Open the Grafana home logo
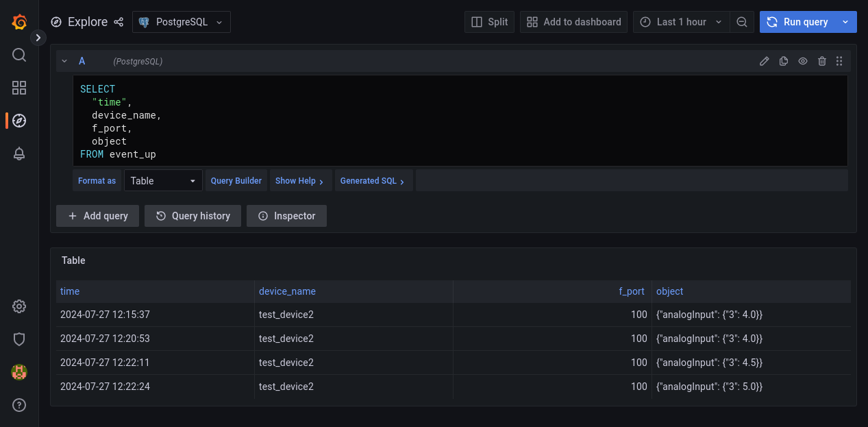Screen dimensions: 868x427 pyautogui.click(x=19, y=22)
